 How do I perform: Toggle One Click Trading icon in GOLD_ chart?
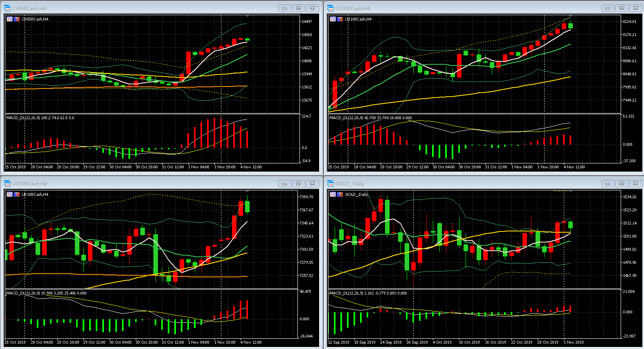tap(340, 194)
